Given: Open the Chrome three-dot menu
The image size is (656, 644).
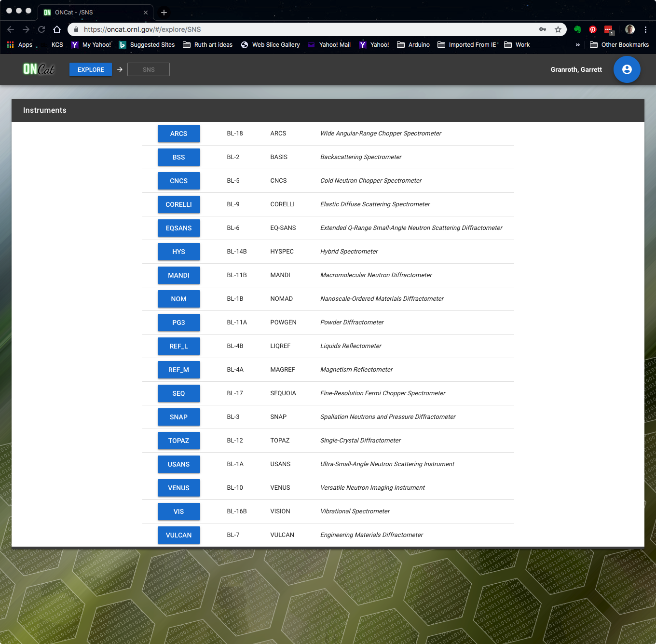Looking at the screenshot, I should [645, 29].
